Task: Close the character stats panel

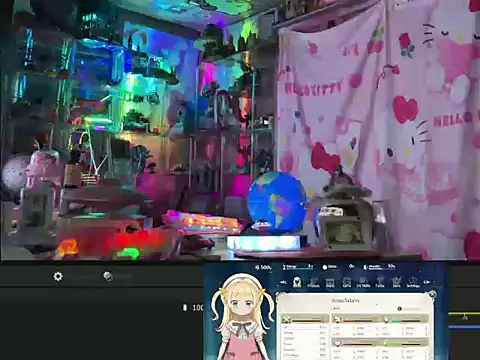Action: click(432, 294)
